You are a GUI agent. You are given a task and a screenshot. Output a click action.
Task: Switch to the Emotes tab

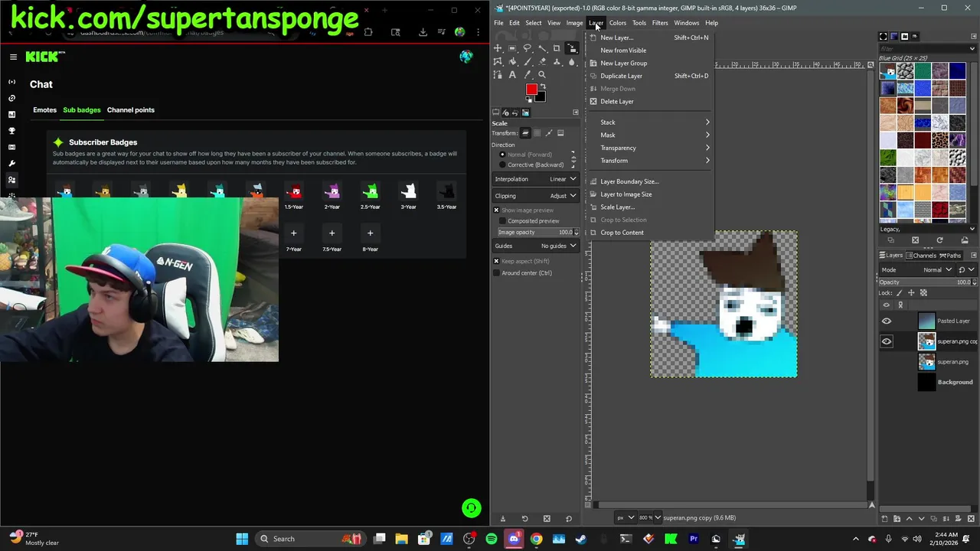(x=44, y=110)
